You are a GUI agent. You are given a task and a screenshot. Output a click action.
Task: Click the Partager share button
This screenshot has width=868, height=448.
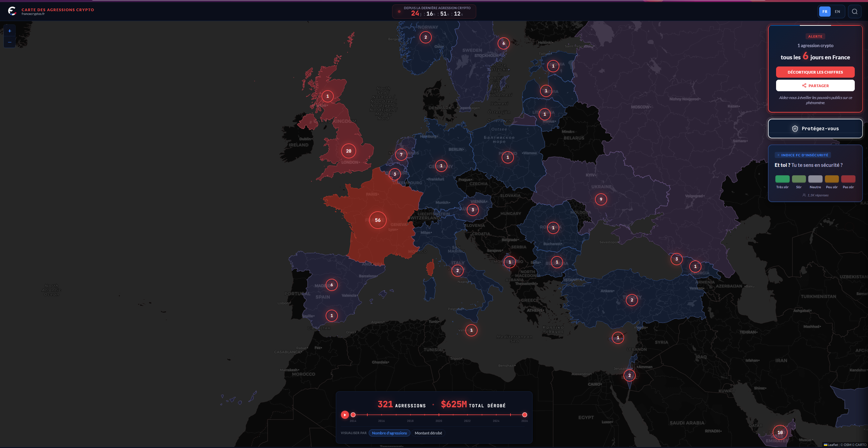815,85
